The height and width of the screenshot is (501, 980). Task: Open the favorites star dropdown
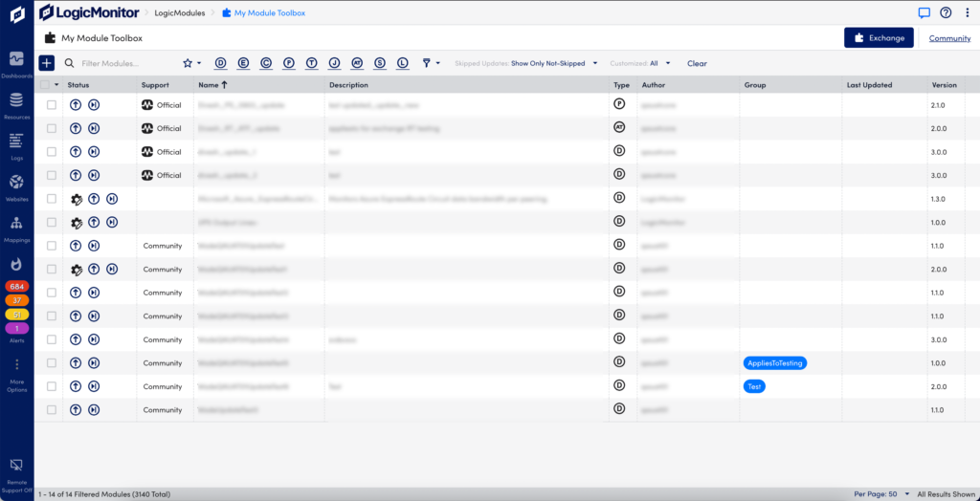tap(191, 63)
